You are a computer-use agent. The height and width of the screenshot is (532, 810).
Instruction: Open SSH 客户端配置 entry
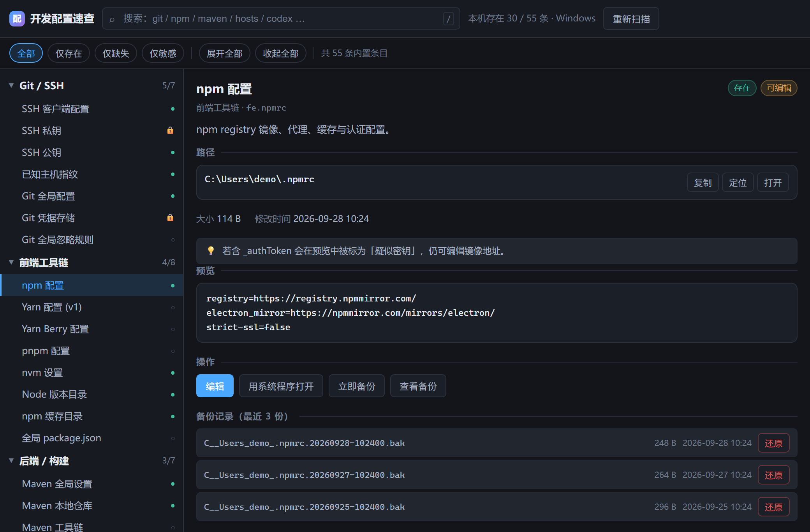92,109
